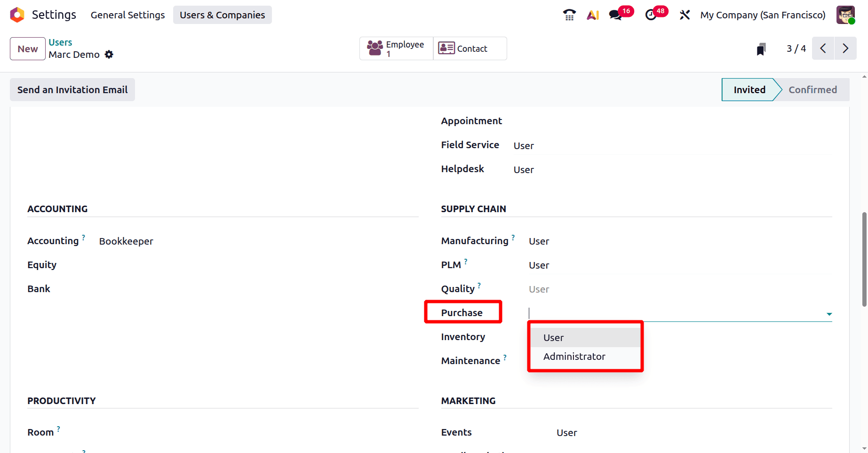868x453 pixels.
Task: Toggle the bookmark for this user record
Action: 761,48
